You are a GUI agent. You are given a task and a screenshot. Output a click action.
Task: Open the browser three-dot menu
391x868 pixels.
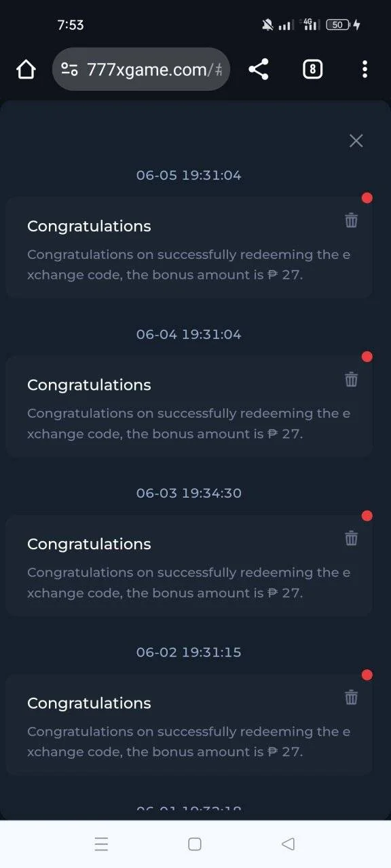365,69
